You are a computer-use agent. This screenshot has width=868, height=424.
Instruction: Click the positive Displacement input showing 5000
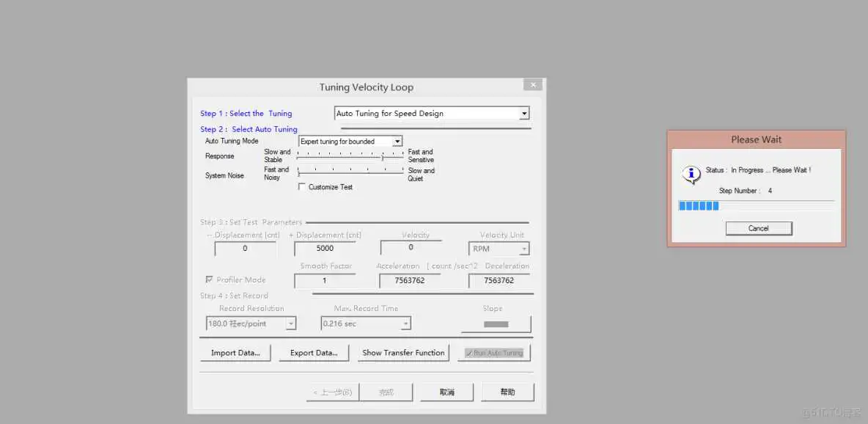tap(324, 248)
